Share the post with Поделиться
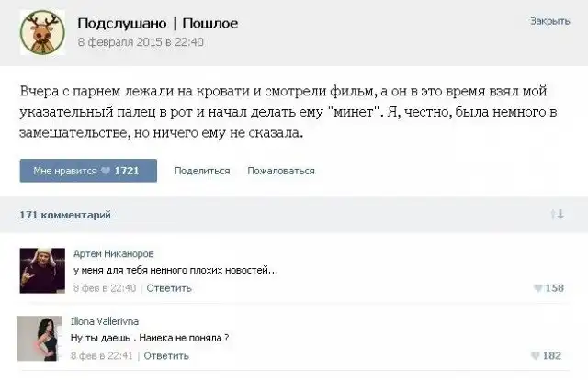Screen dimensions: 588x380 [201, 171]
